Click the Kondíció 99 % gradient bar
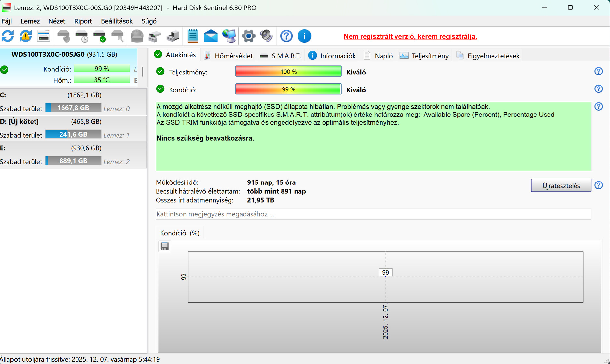This screenshot has height=364, width=610. click(x=288, y=89)
